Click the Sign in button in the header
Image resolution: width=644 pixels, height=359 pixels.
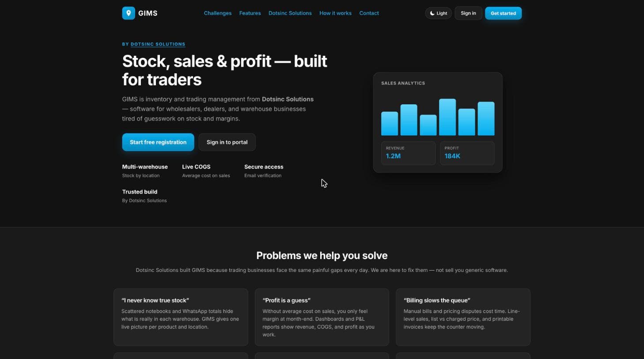[468, 13]
